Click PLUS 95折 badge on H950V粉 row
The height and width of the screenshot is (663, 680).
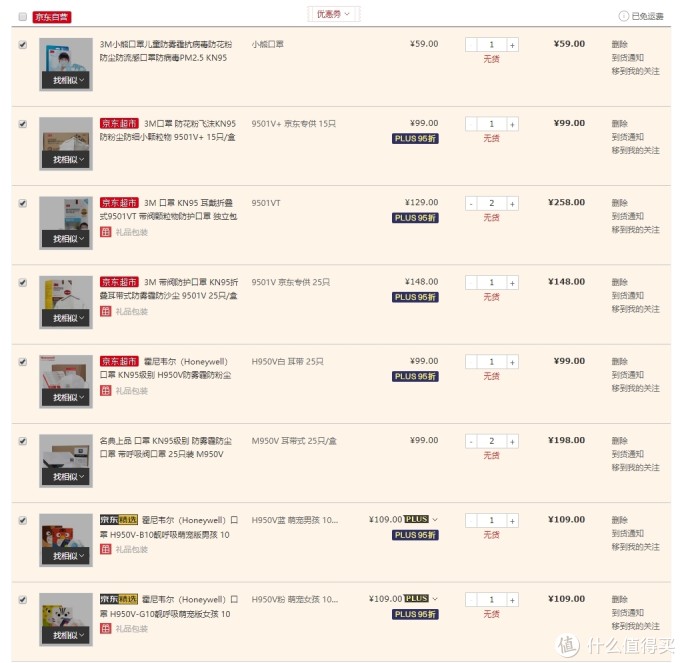(x=415, y=614)
